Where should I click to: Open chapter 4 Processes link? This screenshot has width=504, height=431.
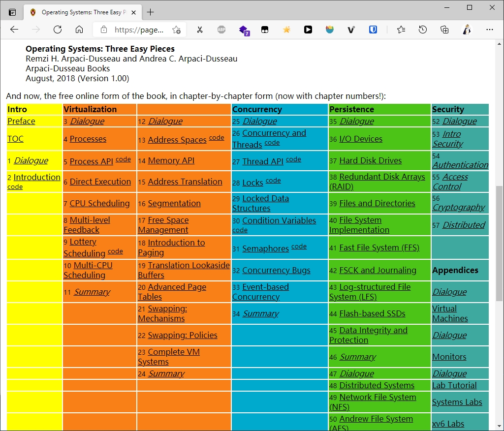tap(88, 139)
